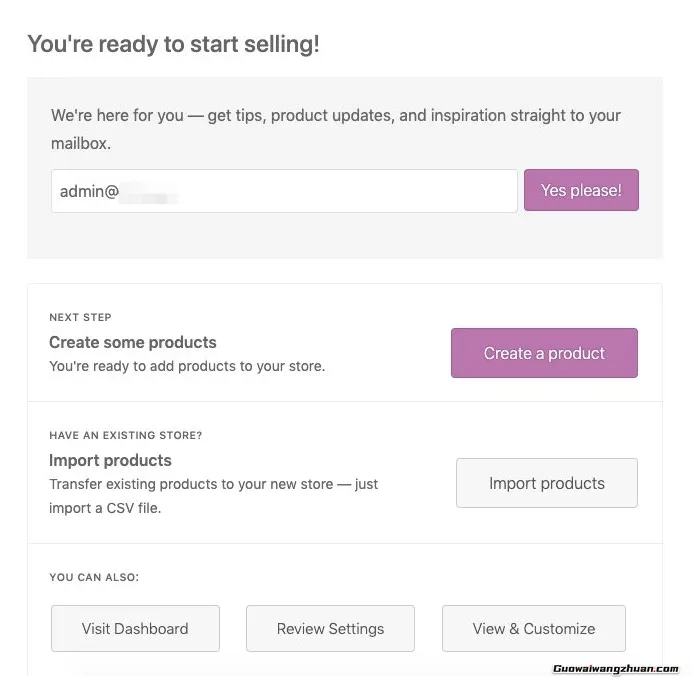Open "Review Settings"
Image resolution: width=692 pixels, height=684 pixels.
[x=330, y=629]
